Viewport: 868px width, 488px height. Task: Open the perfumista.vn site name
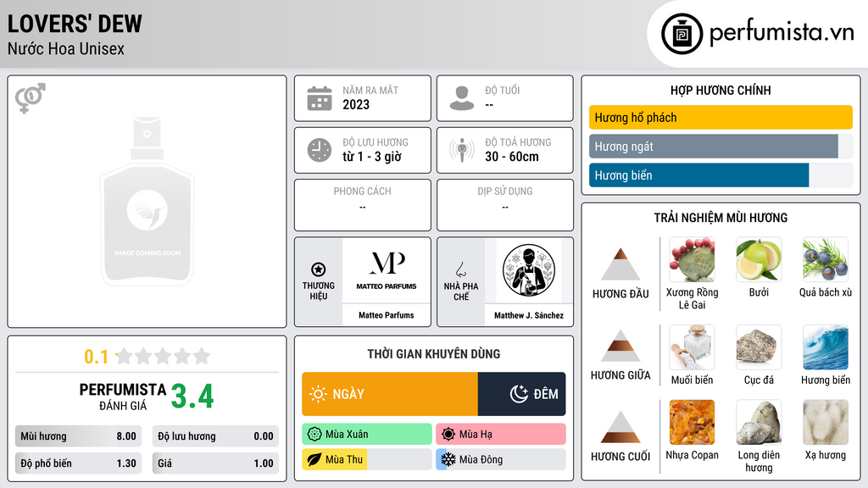[x=782, y=33]
